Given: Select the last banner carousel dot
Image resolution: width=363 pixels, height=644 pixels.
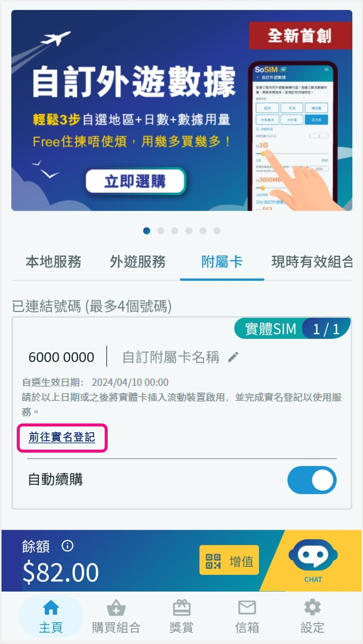Looking at the screenshot, I should coord(217,231).
